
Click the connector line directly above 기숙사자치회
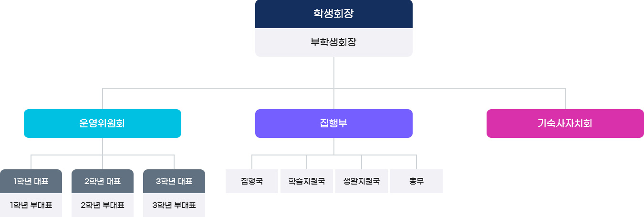pos(565,99)
